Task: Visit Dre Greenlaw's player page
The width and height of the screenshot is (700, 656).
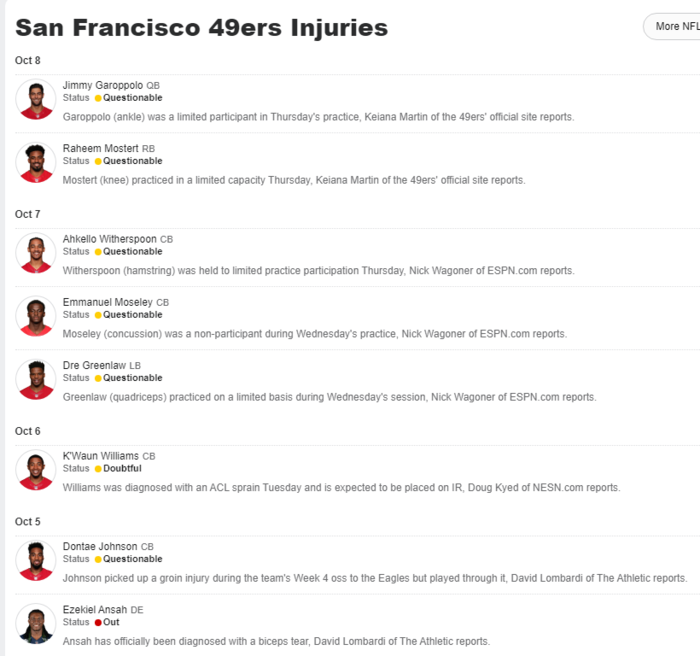Action: [94, 365]
